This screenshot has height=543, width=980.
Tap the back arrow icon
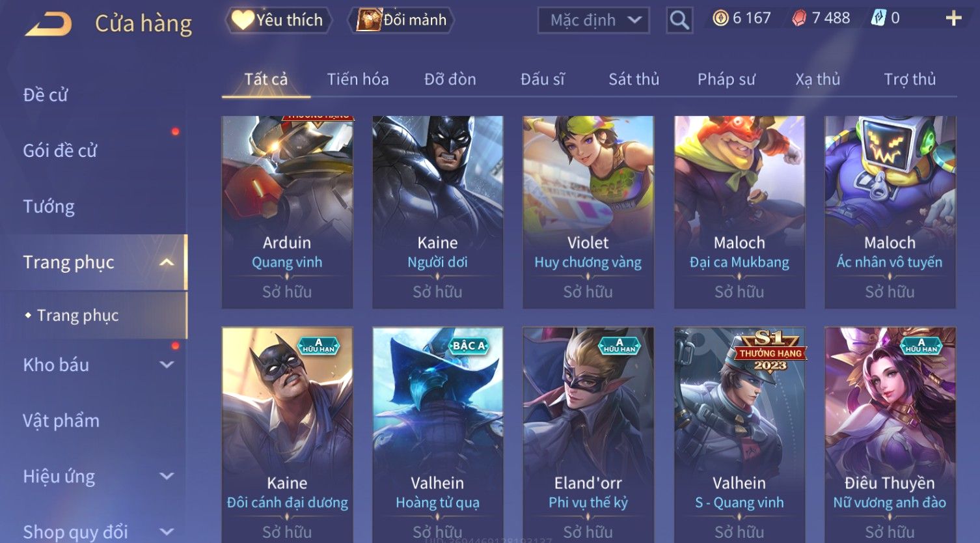click(48, 25)
